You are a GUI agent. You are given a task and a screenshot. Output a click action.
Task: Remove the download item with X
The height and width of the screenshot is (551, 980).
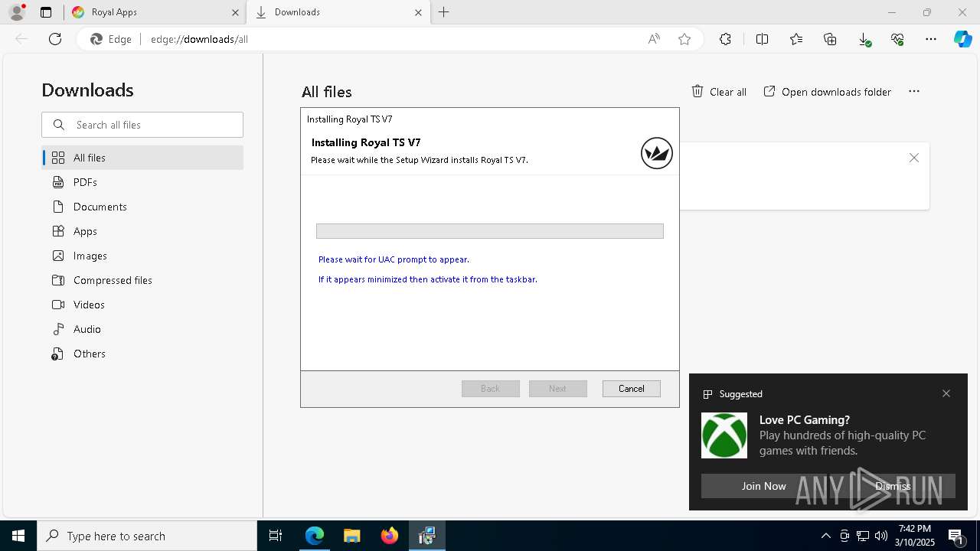[914, 158]
